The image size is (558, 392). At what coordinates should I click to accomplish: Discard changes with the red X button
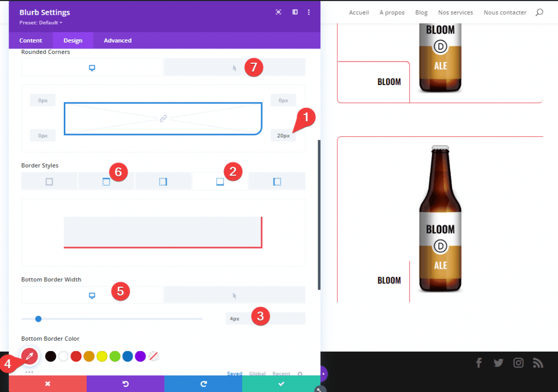pos(48,383)
